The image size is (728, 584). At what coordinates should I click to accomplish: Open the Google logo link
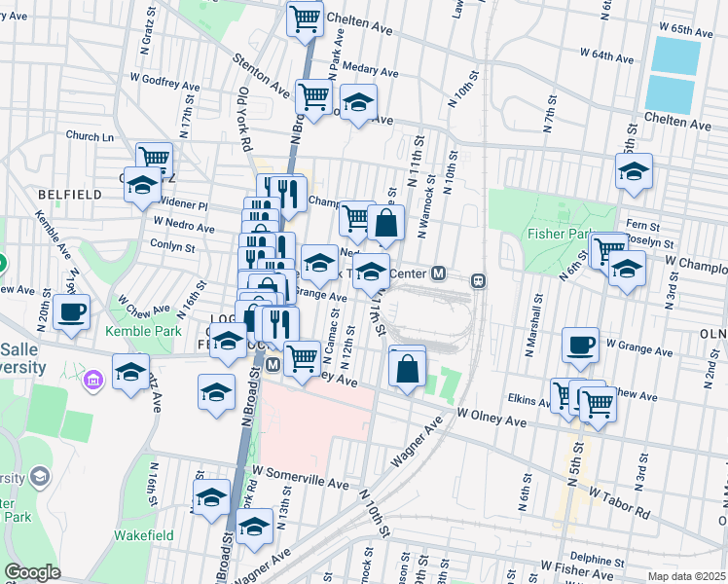[x=32, y=572]
